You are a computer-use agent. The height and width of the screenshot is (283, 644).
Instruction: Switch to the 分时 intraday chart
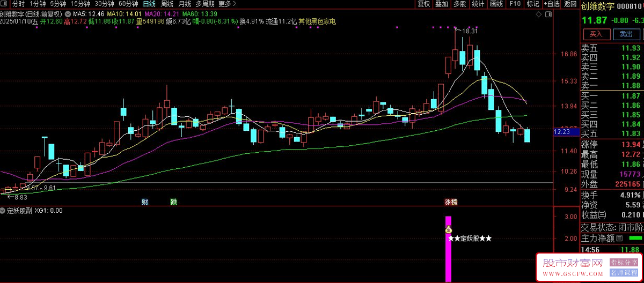[19, 4]
